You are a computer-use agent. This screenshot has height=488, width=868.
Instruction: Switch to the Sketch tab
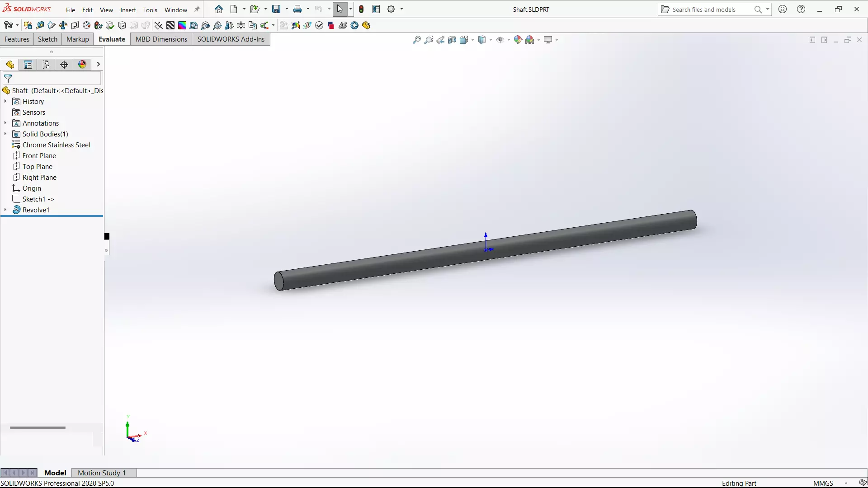[47, 39]
